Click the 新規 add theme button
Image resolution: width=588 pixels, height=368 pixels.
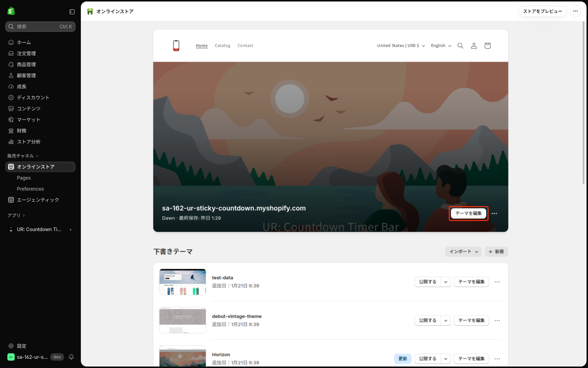click(496, 252)
